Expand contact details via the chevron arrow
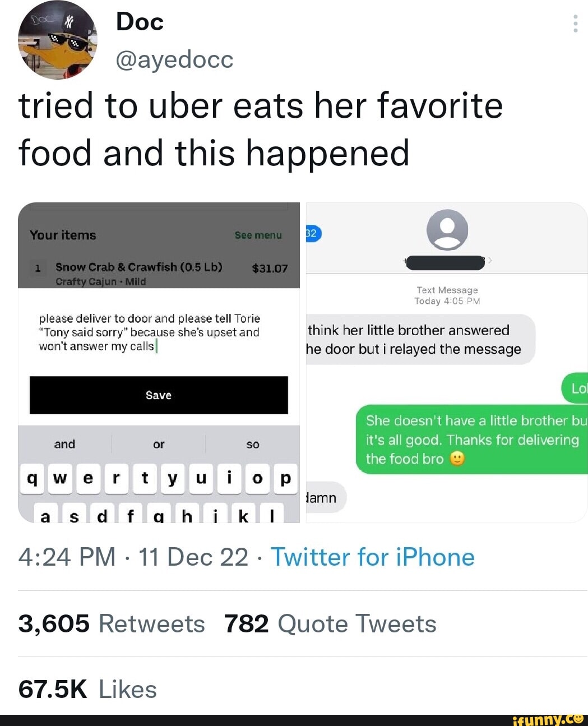Screen dimensions: 588x726 (x=490, y=260)
